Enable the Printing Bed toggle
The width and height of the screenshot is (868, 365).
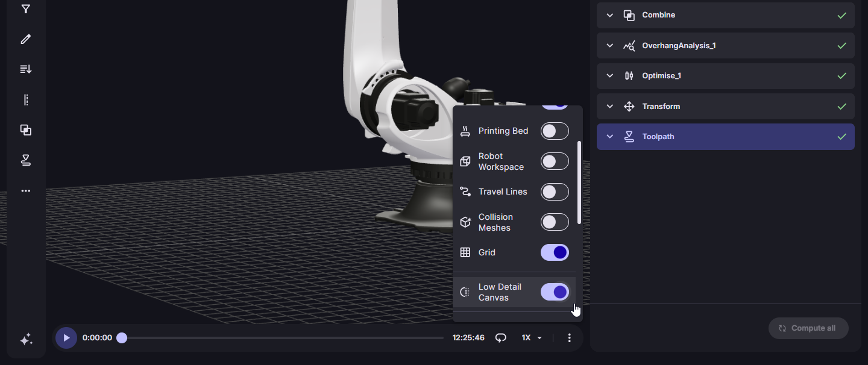(x=555, y=131)
